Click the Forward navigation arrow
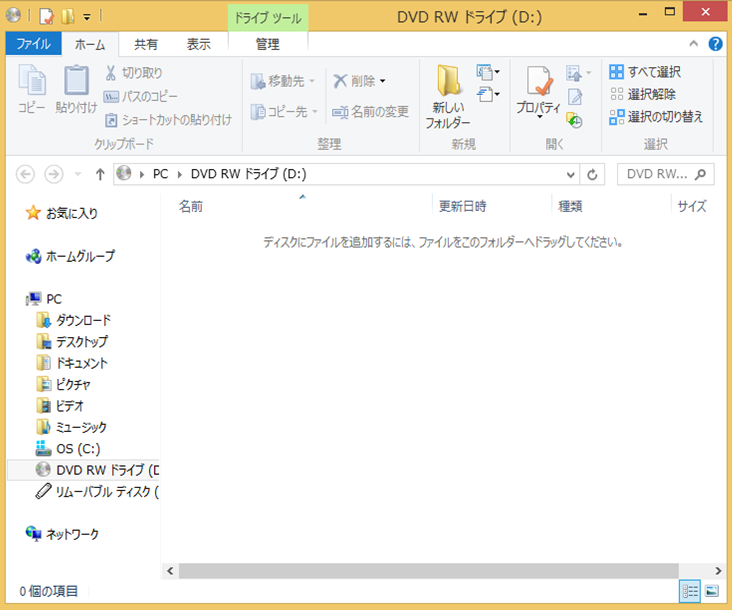732x610 pixels. (54, 175)
